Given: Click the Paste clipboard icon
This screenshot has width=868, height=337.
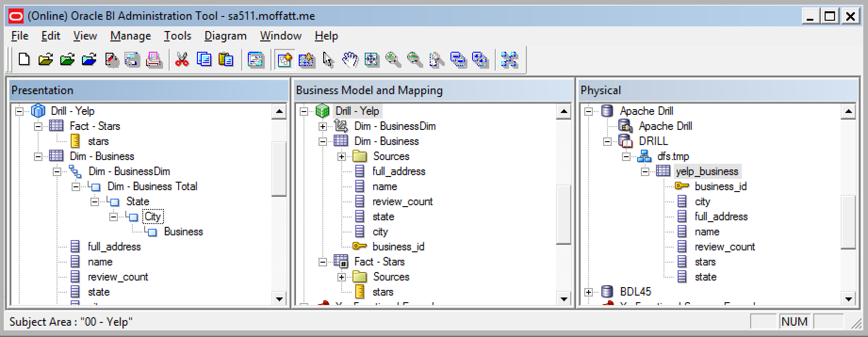Looking at the screenshot, I should point(226,59).
